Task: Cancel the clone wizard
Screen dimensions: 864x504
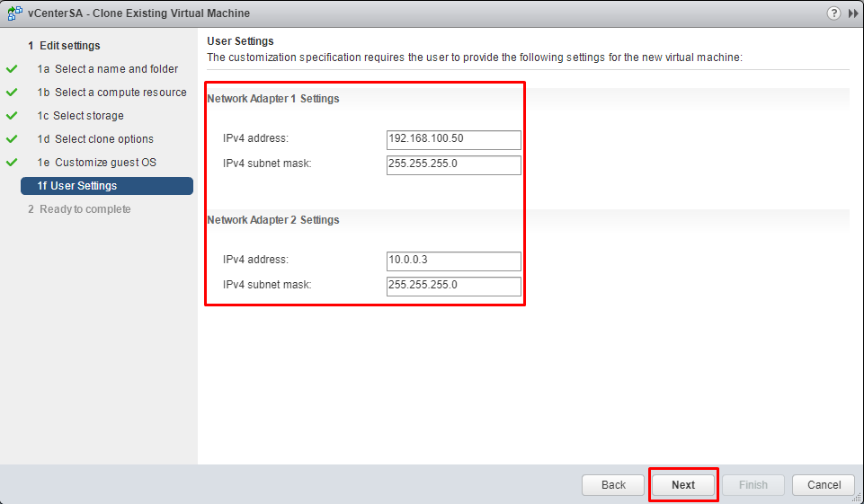Action: point(824,485)
